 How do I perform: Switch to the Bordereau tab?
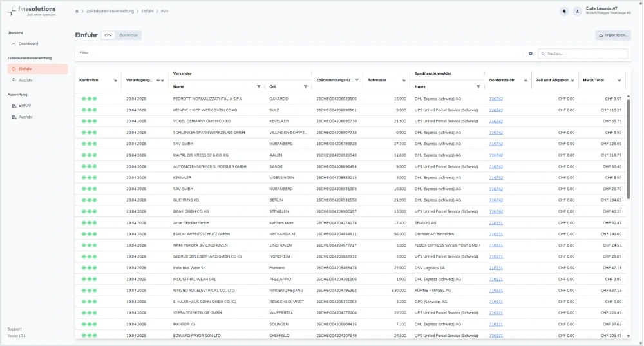129,35
